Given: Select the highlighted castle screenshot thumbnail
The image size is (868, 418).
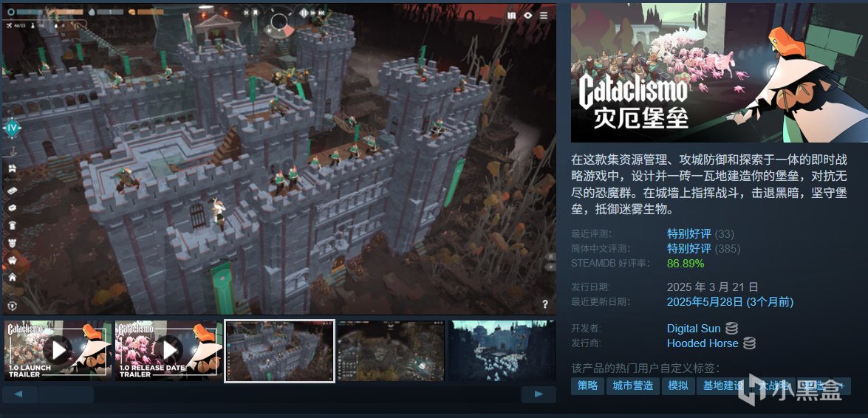Looking at the screenshot, I should click(x=279, y=351).
